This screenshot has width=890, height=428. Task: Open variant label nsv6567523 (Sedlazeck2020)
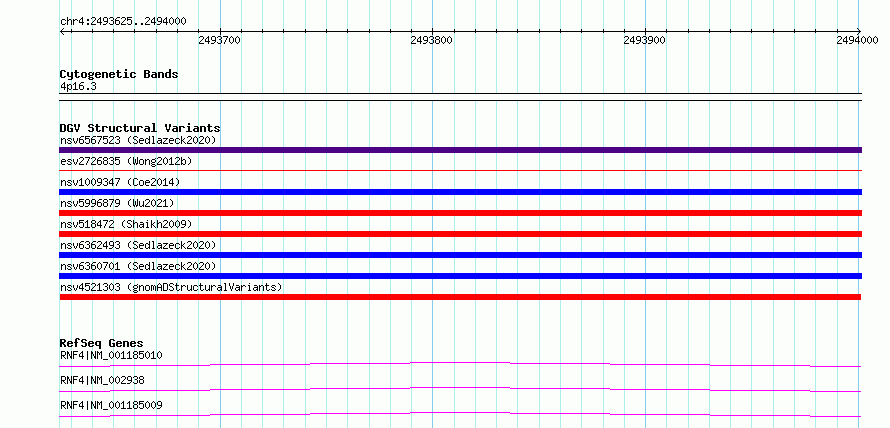(138, 140)
